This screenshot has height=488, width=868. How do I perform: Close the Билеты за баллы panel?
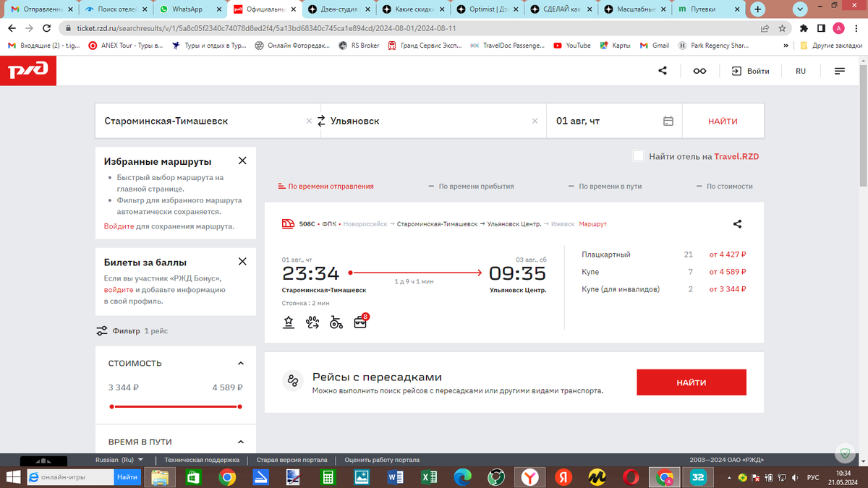pyautogui.click(x=242, y=261)
